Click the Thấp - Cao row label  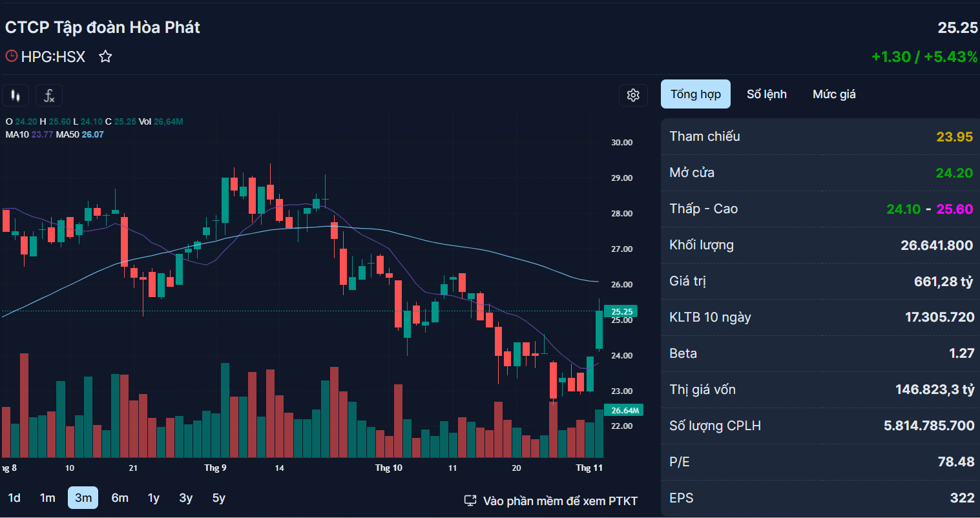704,209
